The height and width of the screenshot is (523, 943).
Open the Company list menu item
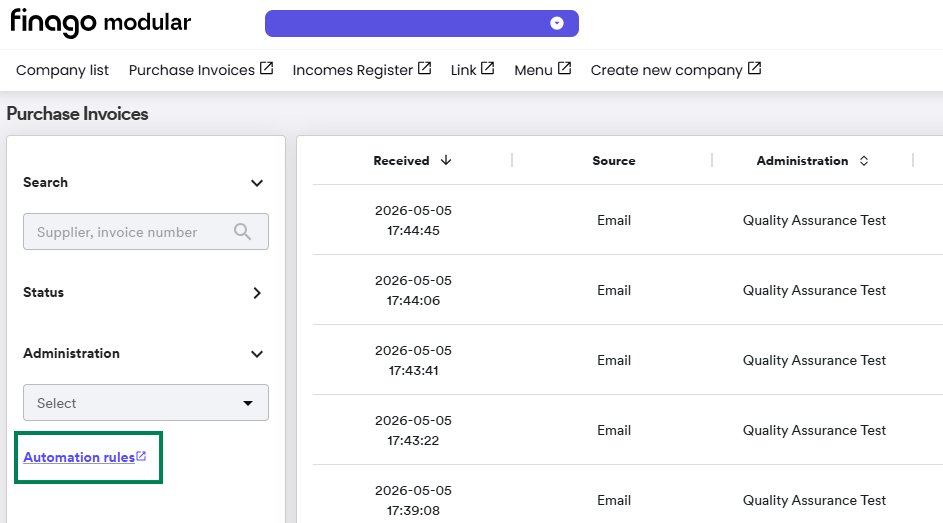click(x=63, y=70)
